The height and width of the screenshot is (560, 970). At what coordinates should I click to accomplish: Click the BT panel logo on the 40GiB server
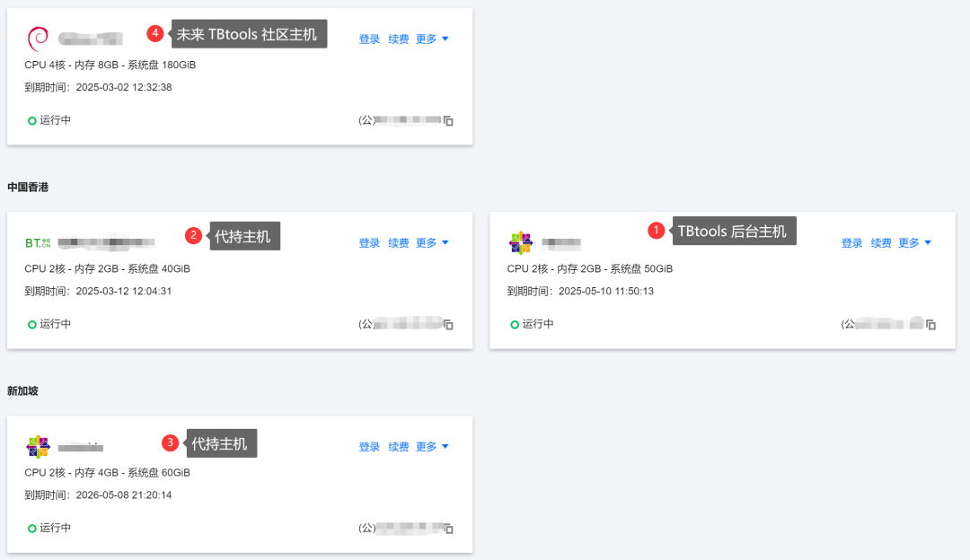click(39, 242)
